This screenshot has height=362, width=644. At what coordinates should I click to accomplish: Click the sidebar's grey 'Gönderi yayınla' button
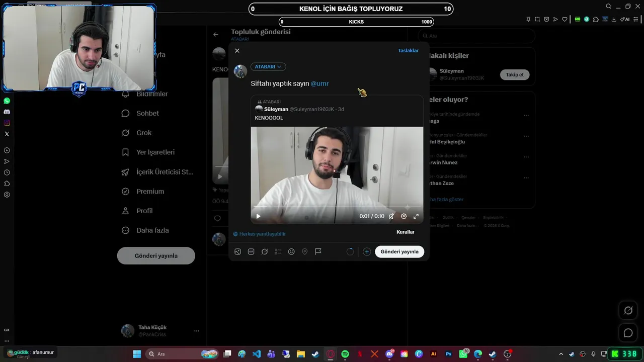point(156,256)
